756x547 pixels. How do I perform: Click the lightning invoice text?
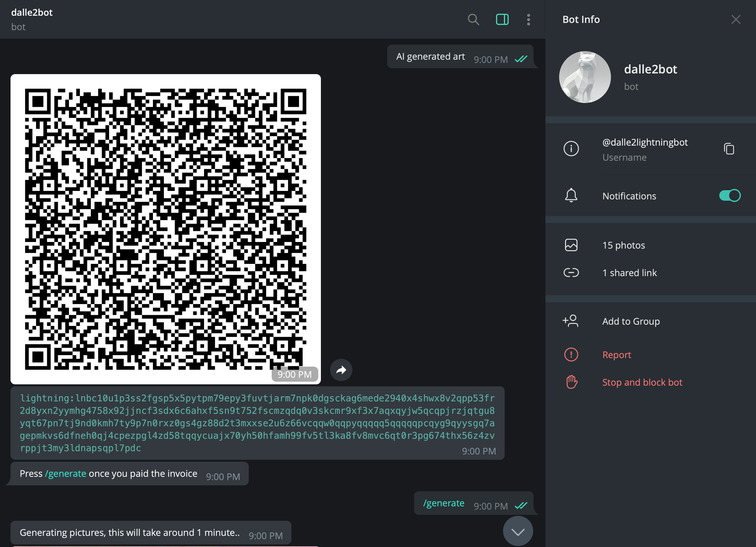(257, 423)
